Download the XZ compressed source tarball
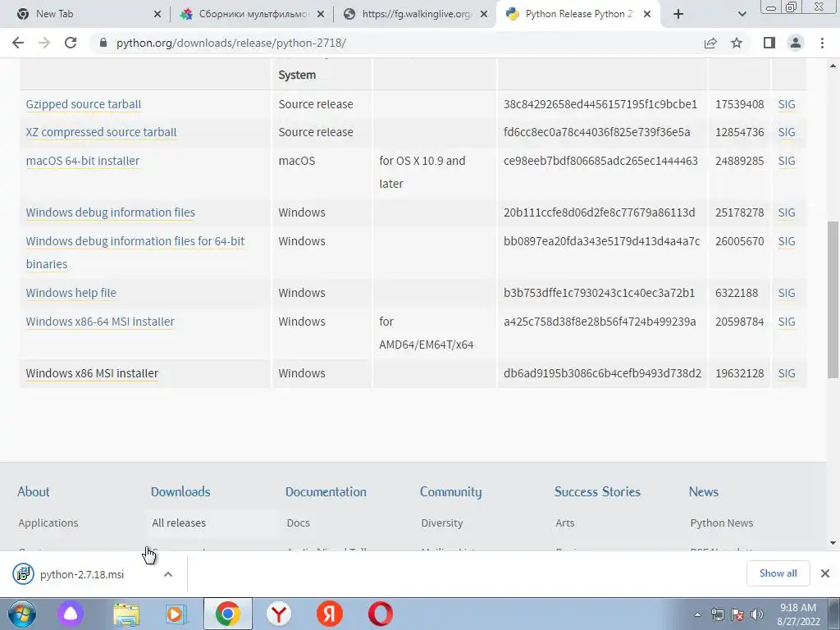 101,132
